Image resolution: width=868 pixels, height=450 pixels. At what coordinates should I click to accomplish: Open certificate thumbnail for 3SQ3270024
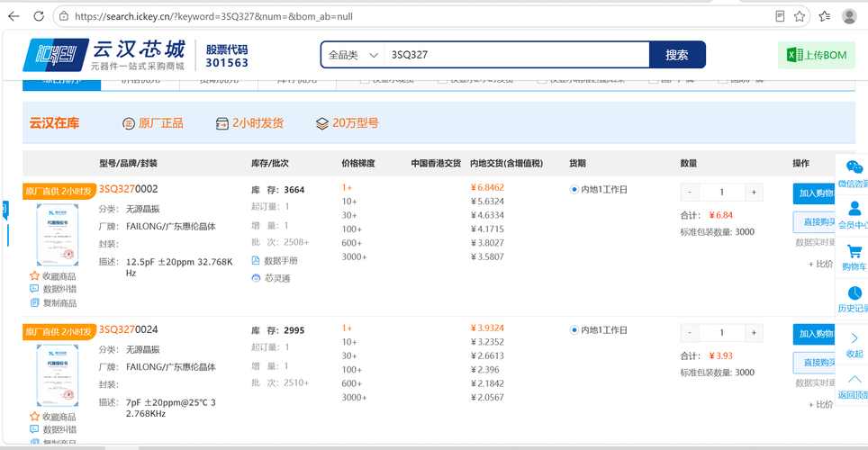[x=58, y=375]
